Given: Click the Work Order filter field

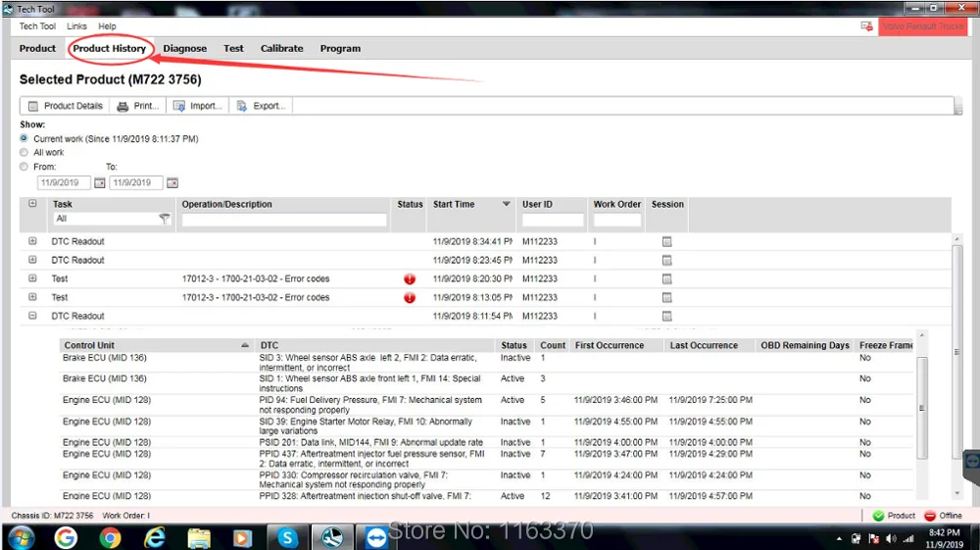Looking at the screenshot, I should tap(616, 220).
